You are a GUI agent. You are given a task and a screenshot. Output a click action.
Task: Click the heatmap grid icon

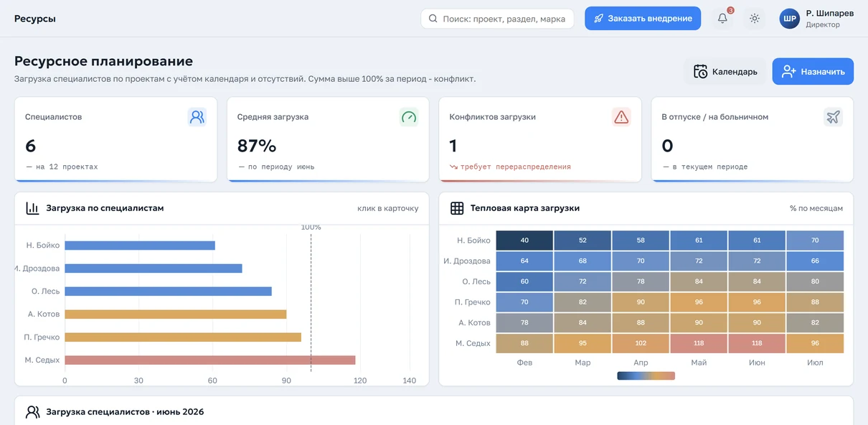coord(457,208)
